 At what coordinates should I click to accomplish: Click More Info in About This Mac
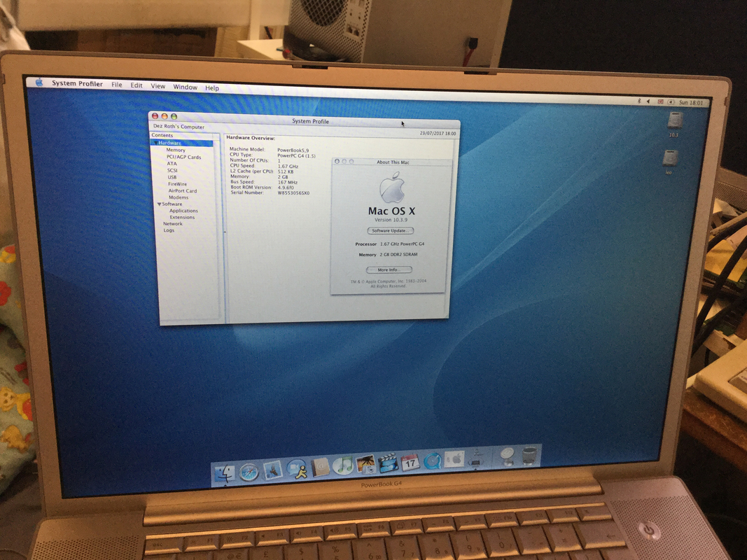coord(389,269)
